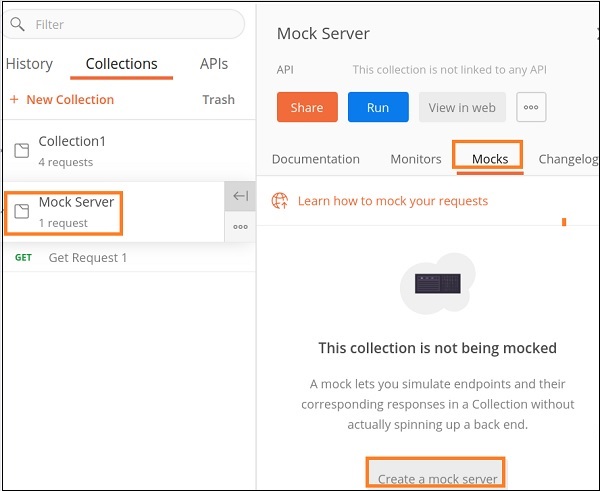This screenshot has height=491, width=600.
Task: Switch to the History tab
Action: click(x=29, y=64)
